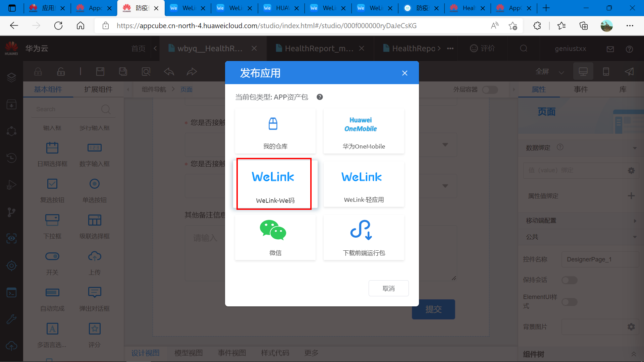Open browser favorites star list icon

pos(561,25)
